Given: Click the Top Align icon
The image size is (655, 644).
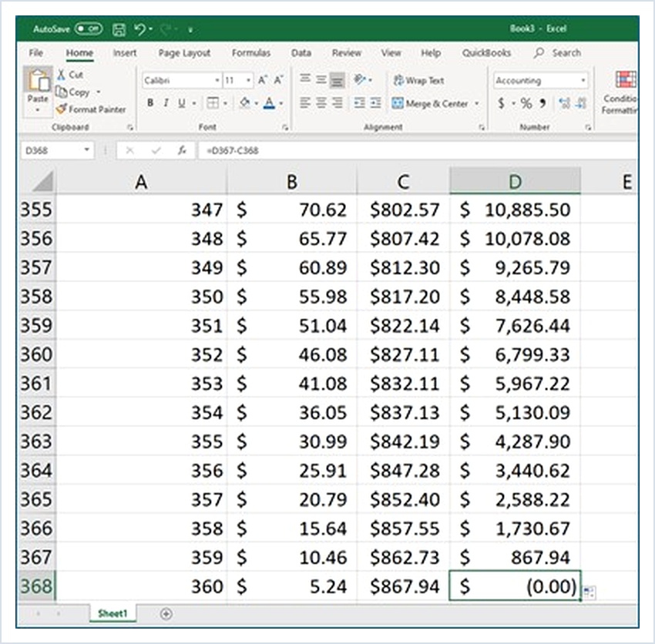Looking at the screenshot, I should click(x=305, y=79).
